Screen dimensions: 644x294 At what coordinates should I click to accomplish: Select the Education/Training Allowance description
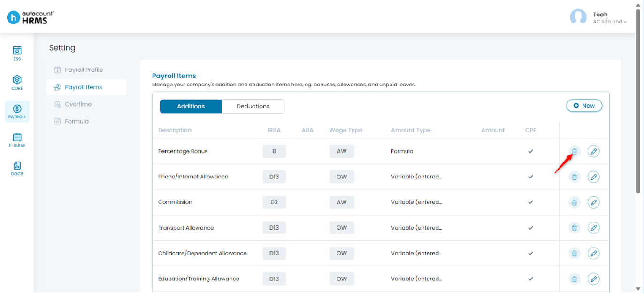[x=199, y=279]
